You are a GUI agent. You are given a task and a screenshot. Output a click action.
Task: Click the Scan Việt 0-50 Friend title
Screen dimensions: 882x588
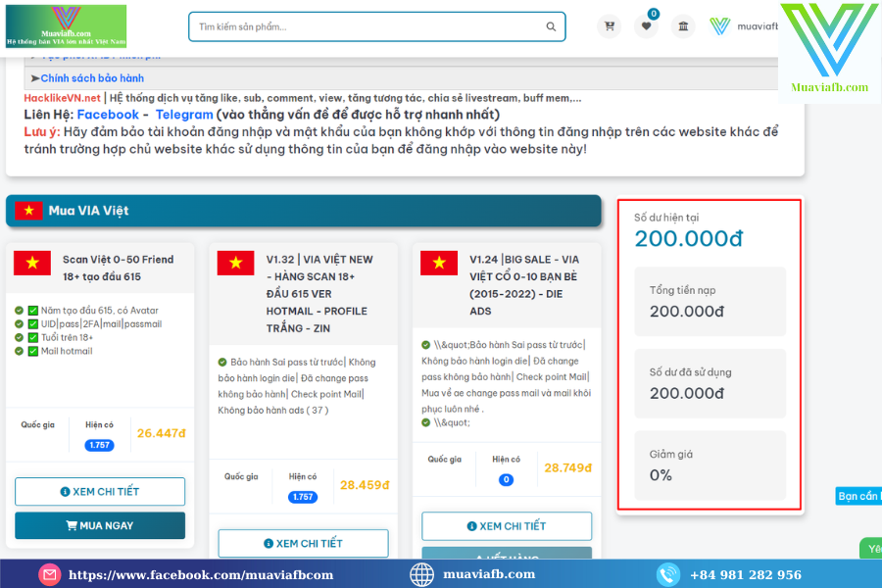tap(119, 268)
